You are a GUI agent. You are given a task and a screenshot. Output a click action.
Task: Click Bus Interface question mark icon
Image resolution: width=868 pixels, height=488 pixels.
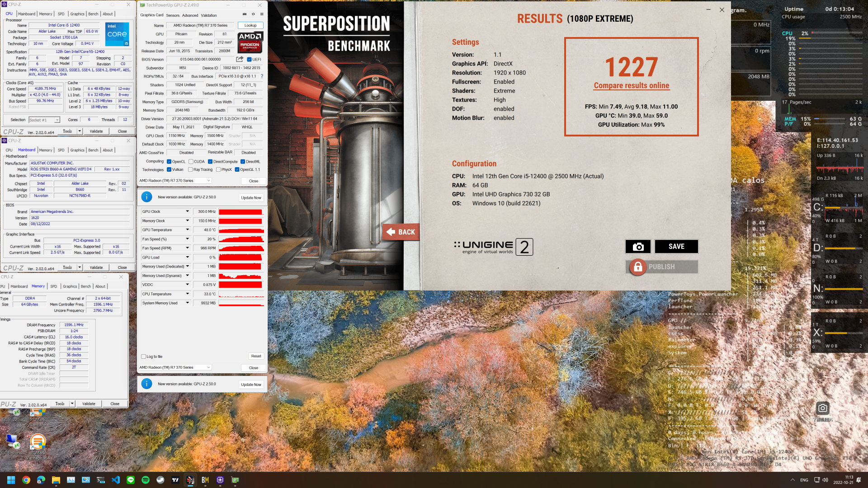262,76
